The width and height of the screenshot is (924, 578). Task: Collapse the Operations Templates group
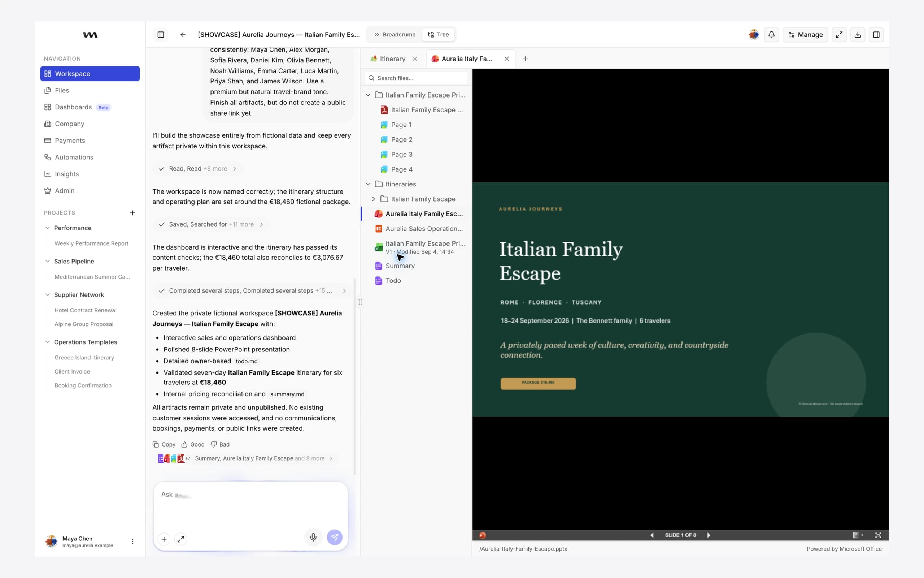(x=47, y=342)
